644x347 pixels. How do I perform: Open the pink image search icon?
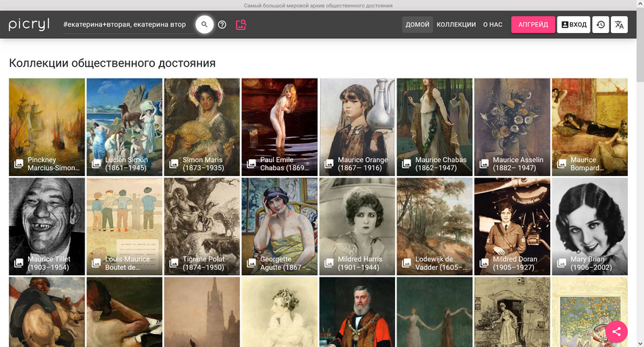point(241,25)
